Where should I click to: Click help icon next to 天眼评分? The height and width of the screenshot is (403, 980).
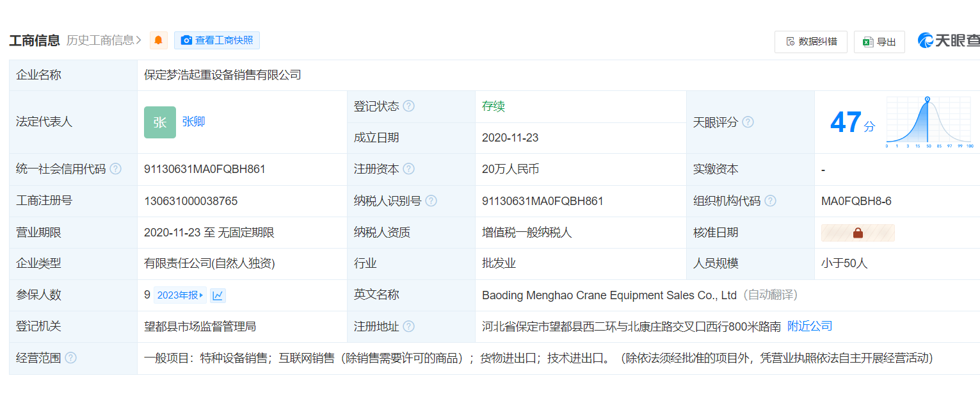pyautogui.click(x=748, y=122)
